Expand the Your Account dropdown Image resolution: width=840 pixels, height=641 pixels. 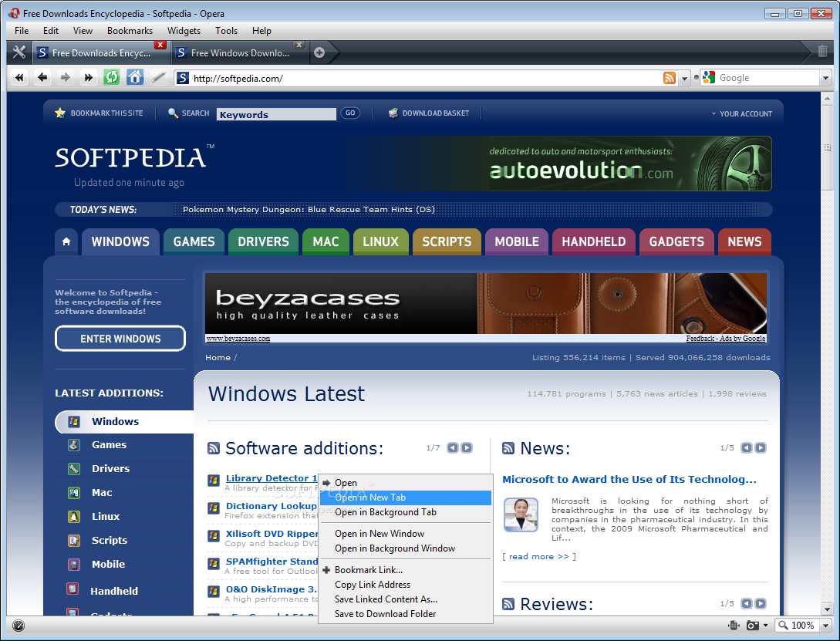pyautogui.click(x=742, y=113)
